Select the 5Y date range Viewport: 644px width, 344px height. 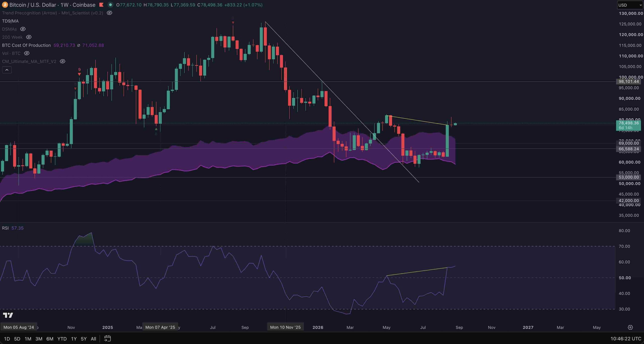(84, 339)
